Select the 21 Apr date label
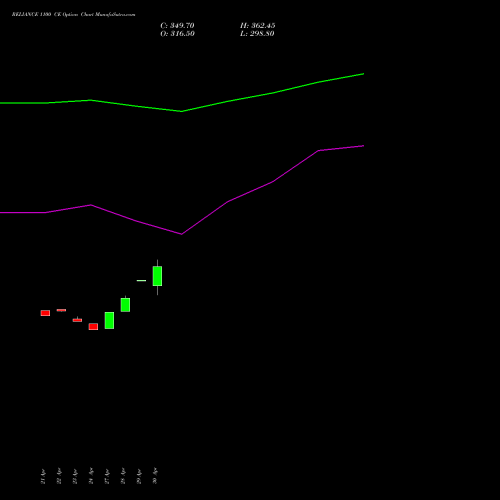500x500 pixels. pos(43,476)
